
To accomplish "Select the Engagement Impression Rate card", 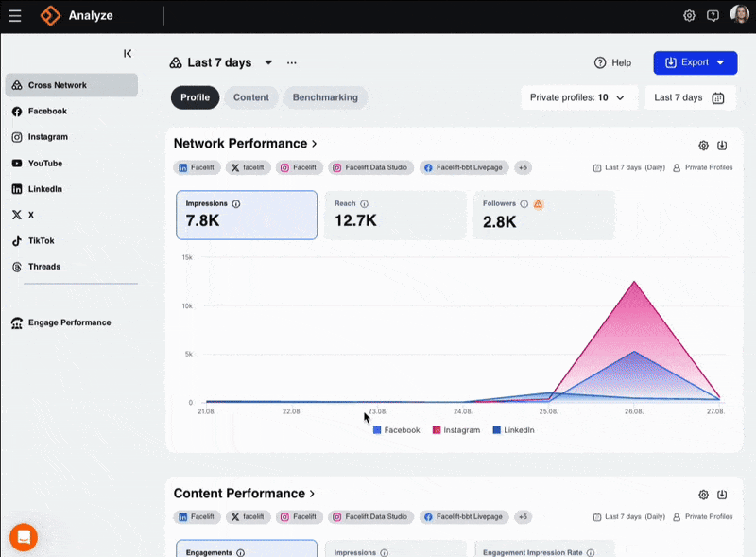I will click(544, 548).
